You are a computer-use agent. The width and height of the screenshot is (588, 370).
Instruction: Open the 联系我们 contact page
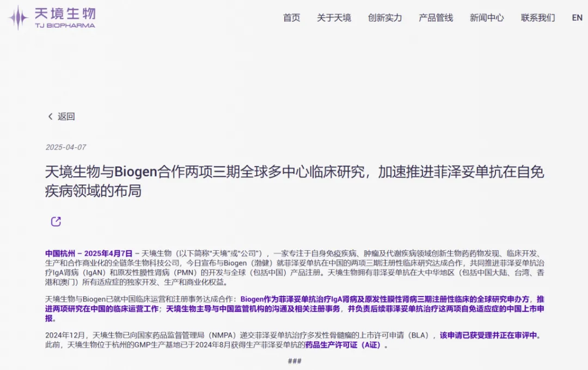click(x=537, y=17)
